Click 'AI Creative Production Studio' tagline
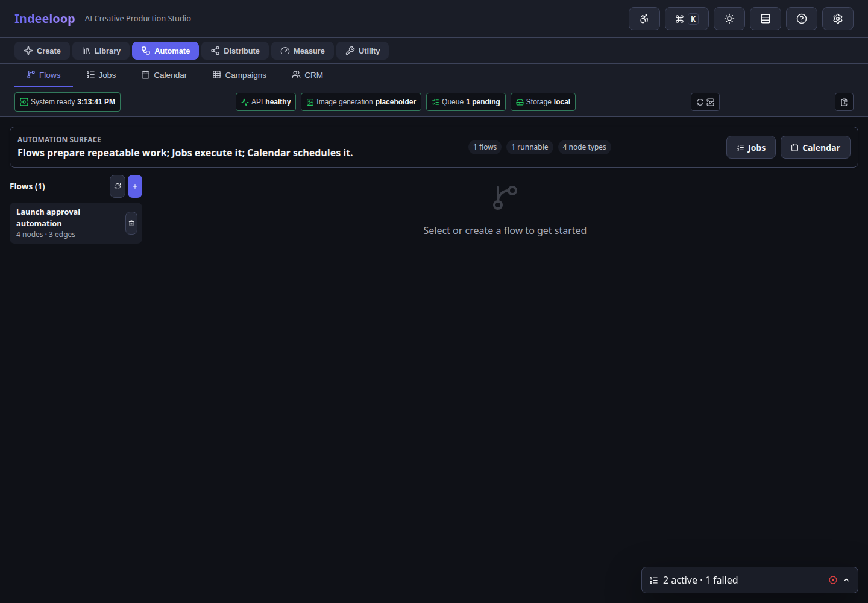The width and height of the screenshot is (868, 603). pyautogui.click(x=138, y=19)
